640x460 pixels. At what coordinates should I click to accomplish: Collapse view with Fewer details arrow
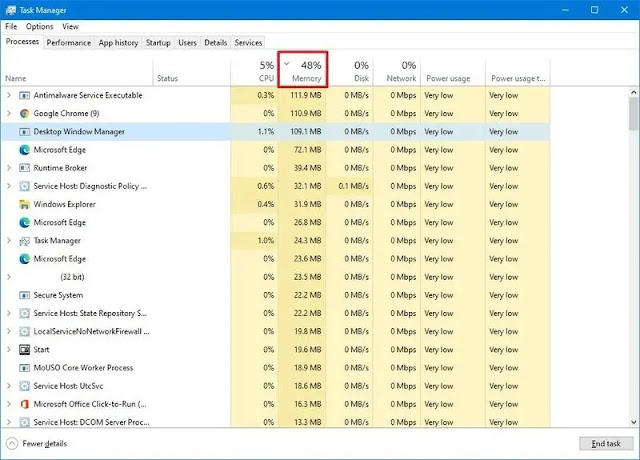pos(12,444)
